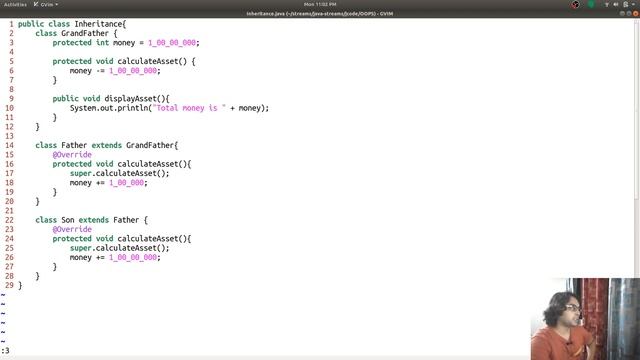
Task: Click 'super' on line 17
Action: 80,173
